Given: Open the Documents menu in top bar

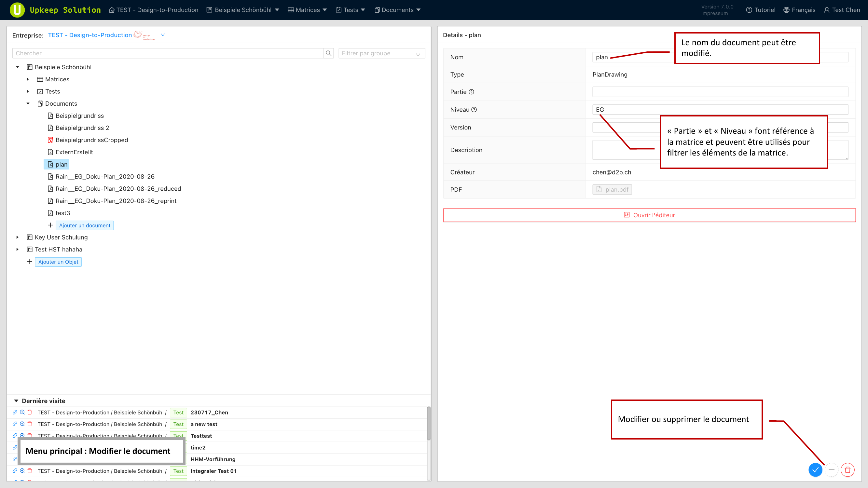Looking at the screenshot, I should point(398,10).
